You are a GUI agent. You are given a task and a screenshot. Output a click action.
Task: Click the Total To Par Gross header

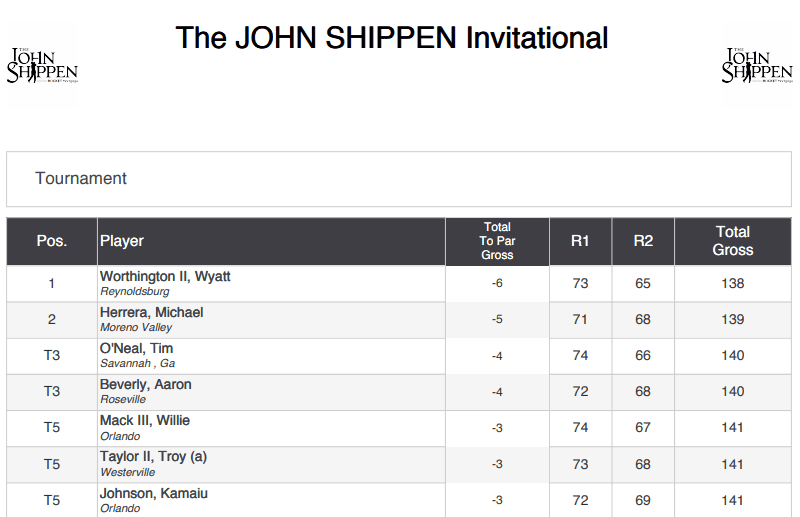pyautogui.click(x=497, y=241)
